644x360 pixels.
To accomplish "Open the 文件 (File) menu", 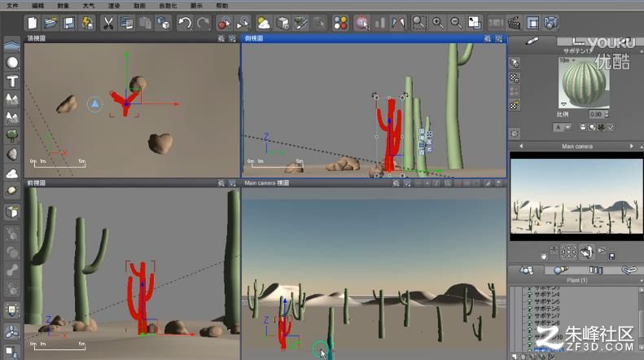I will click(x=13, y=6).
